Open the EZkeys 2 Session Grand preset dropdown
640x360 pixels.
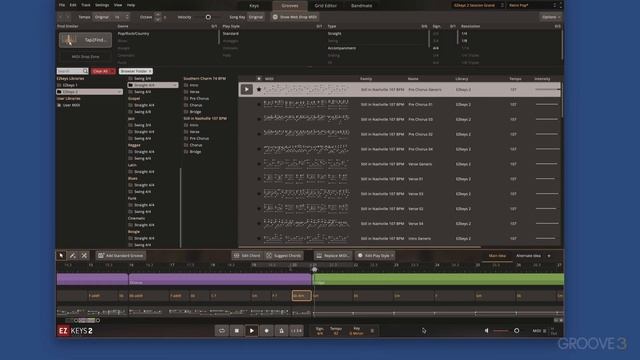[478, 5]
